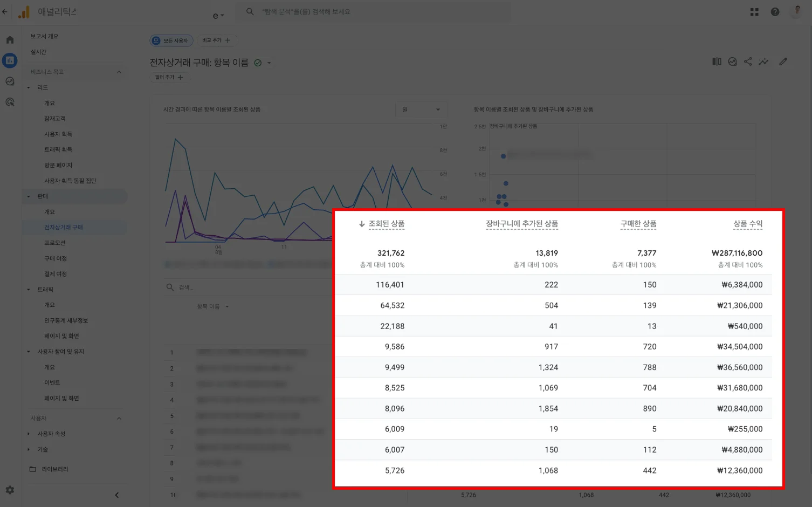Open the help question mark icon
The width and height of the screenshot is (812, 507).
775,11
